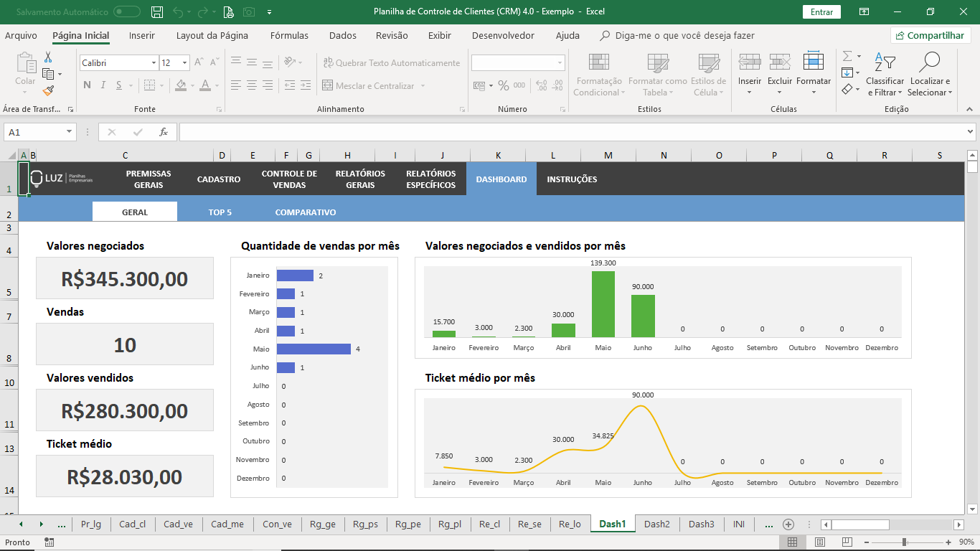Click the Entrar sign-in button
This screenshot has height=551, width=980.
[821, 11]
